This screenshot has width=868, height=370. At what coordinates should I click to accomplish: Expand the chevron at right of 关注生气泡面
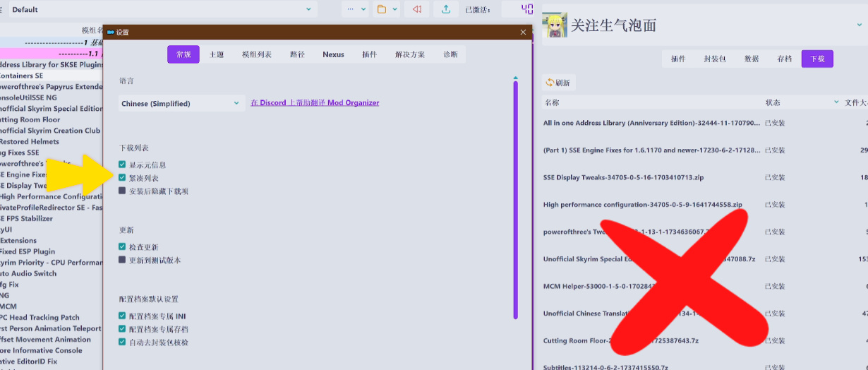(859, 26)
